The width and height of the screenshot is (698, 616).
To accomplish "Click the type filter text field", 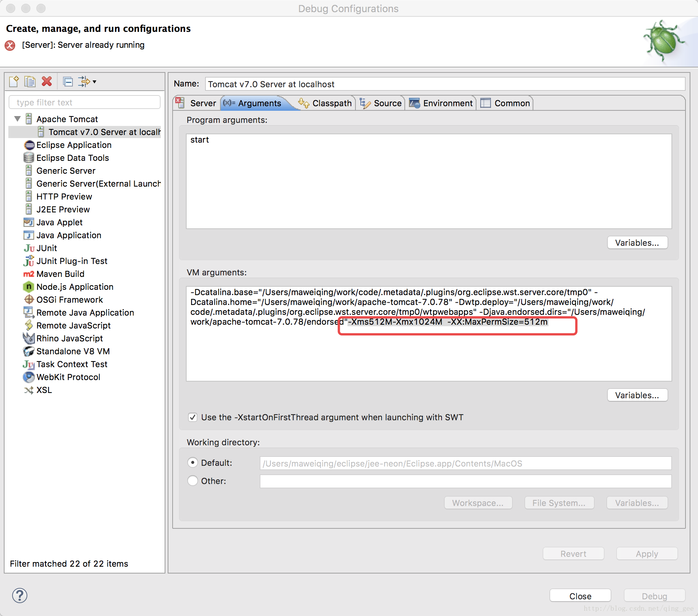I will click(85, 102).
